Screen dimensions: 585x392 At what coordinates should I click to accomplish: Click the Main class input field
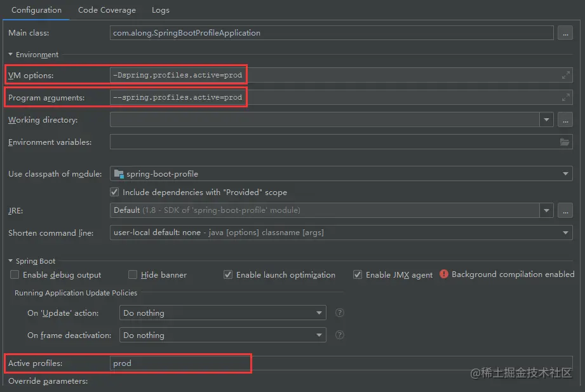[332, 33]
